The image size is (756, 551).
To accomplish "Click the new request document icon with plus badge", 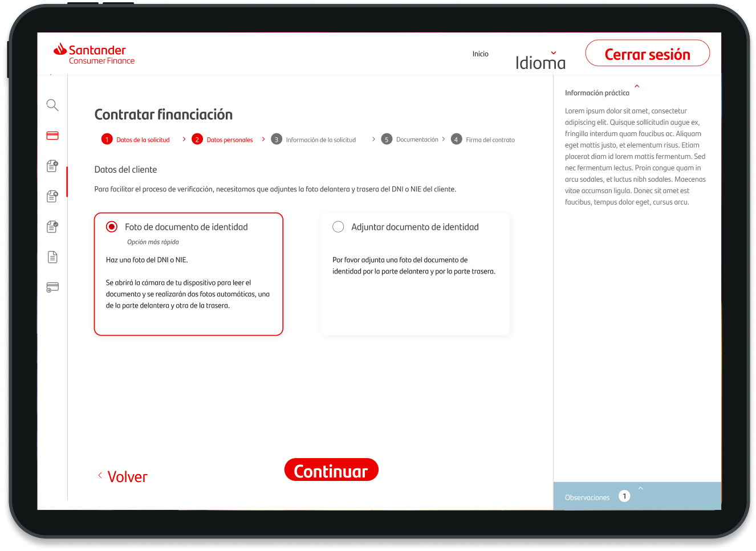I will (x=52, y=166).
